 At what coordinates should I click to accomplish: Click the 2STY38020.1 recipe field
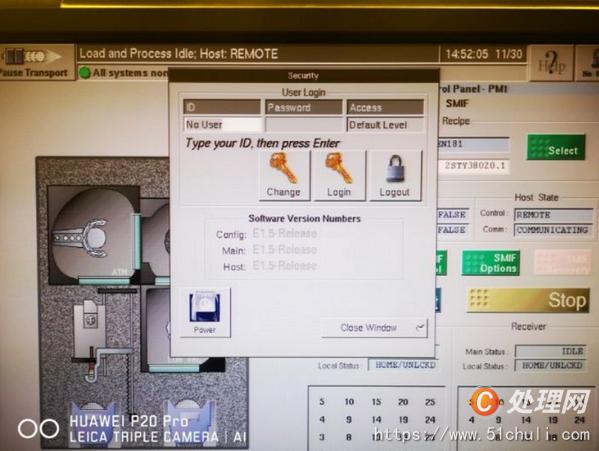point(474,166)
